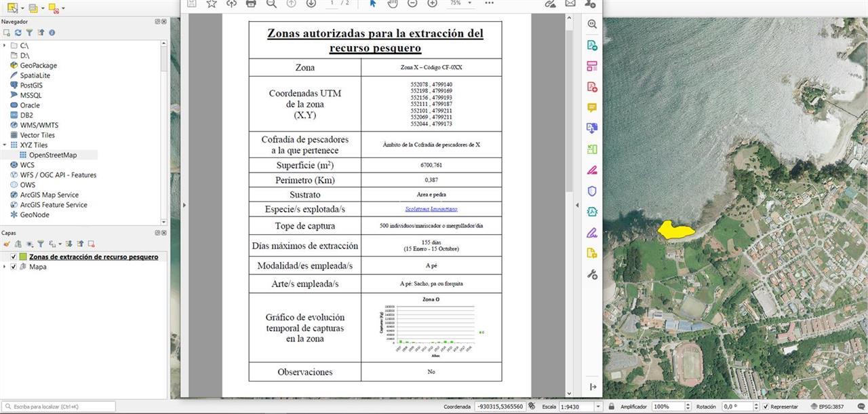
Task: Click the Navegador collapse all icon
Action: pyautogui.click(x=40, y=33)
